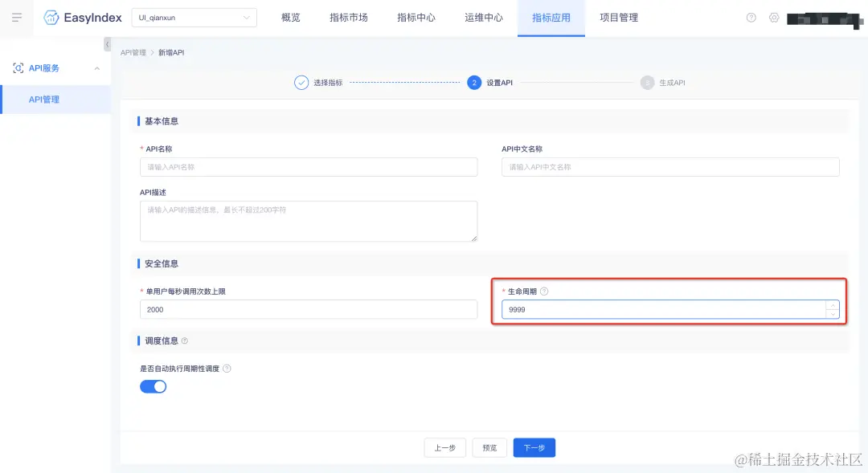Click the 选择指标 step label

pos(328,83)
